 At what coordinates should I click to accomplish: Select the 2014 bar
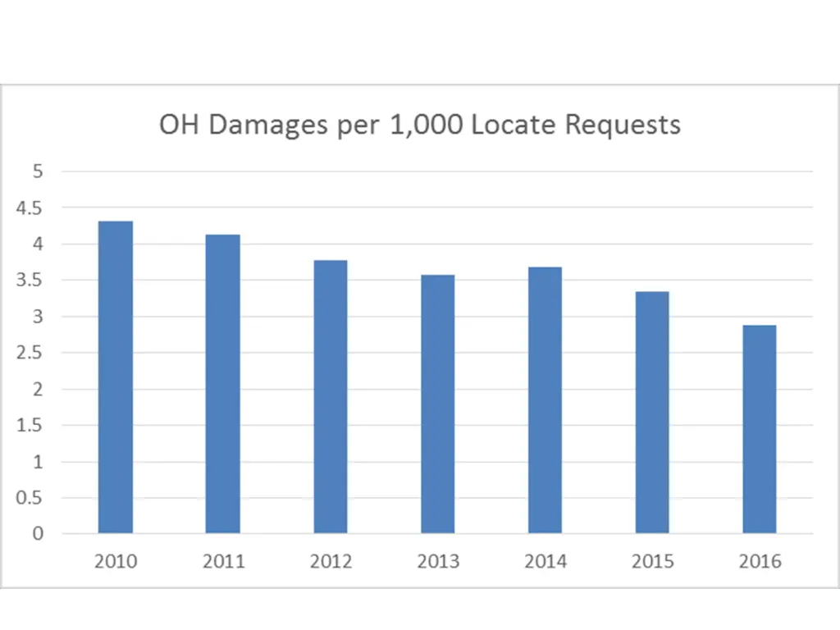tap(545, 400)
